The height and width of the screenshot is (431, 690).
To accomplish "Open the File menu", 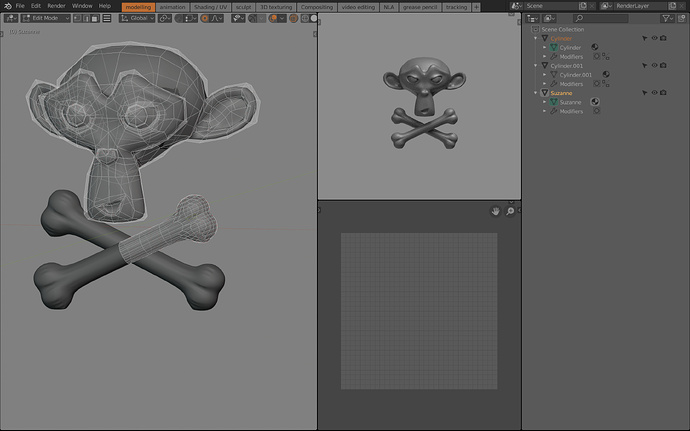I will click(x=20, y=6).
